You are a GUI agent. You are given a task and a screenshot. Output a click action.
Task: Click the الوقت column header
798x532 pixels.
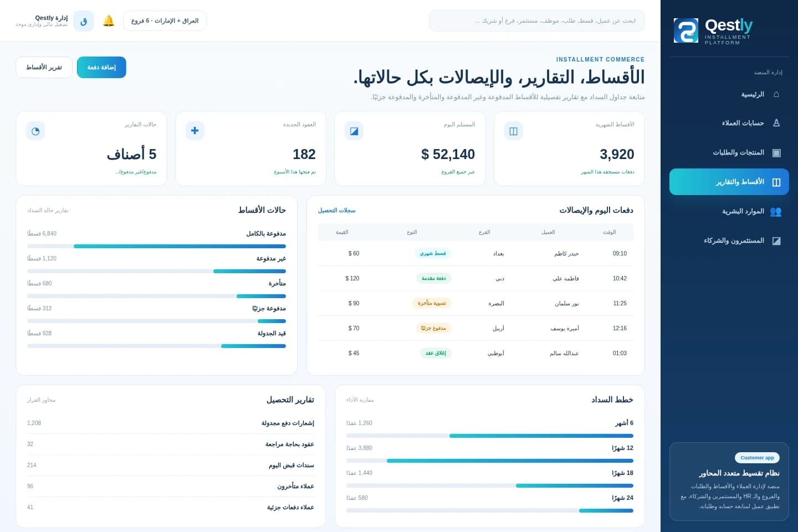[x=610, y=232]
